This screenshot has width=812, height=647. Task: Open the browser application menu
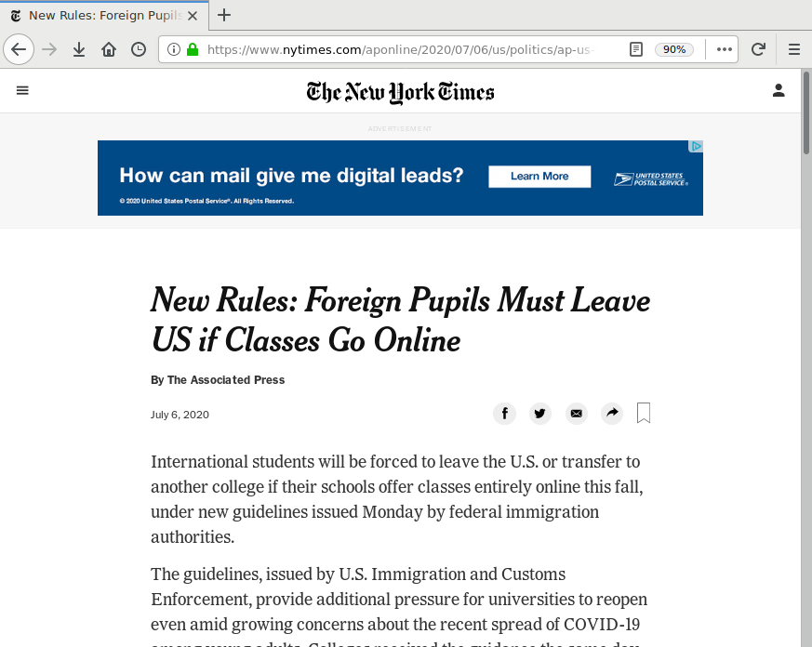point(793,49)
